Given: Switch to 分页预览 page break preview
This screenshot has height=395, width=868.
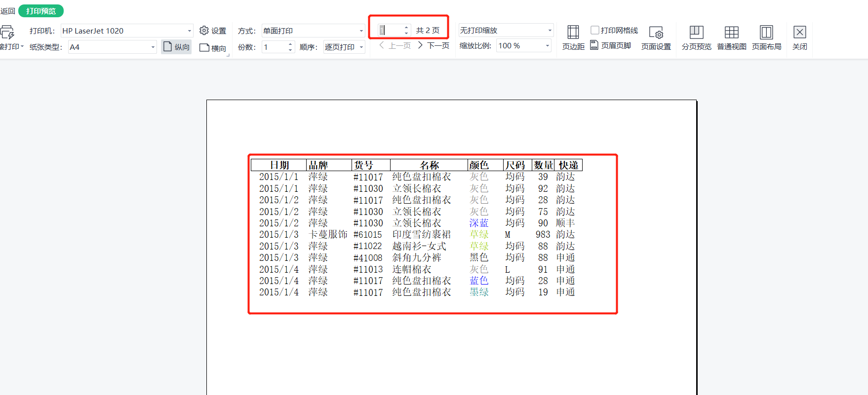Looking at the screenshot, I should tap(697, 37).
